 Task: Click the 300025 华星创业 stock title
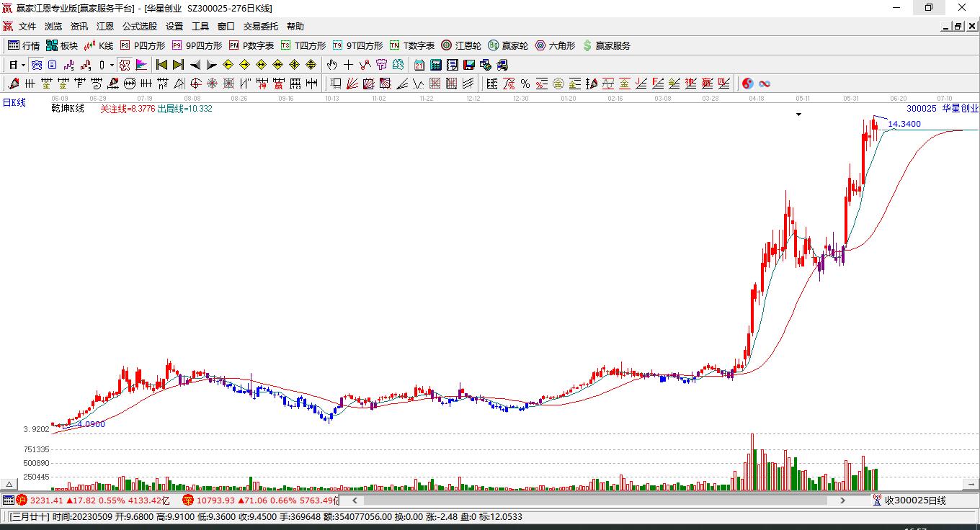943,109
